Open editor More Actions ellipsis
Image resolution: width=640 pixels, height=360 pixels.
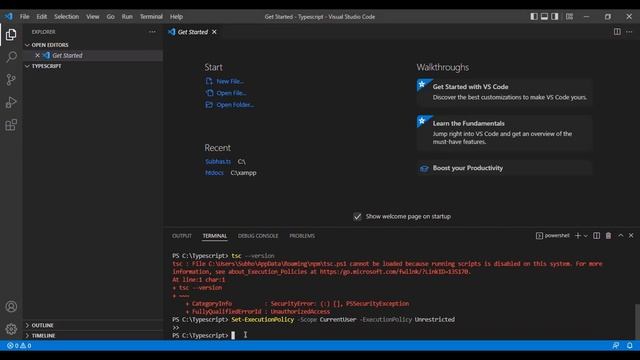click(629, 32)
